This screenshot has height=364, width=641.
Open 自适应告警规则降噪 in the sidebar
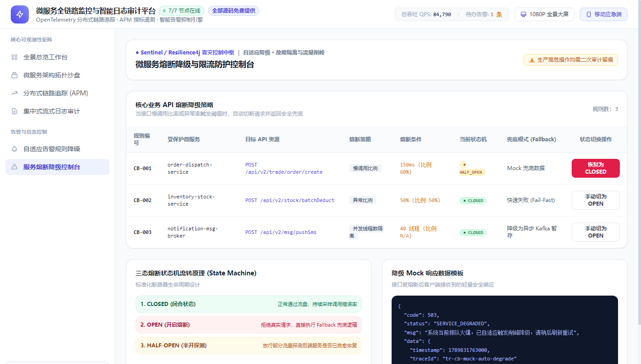tap(57, 149)
